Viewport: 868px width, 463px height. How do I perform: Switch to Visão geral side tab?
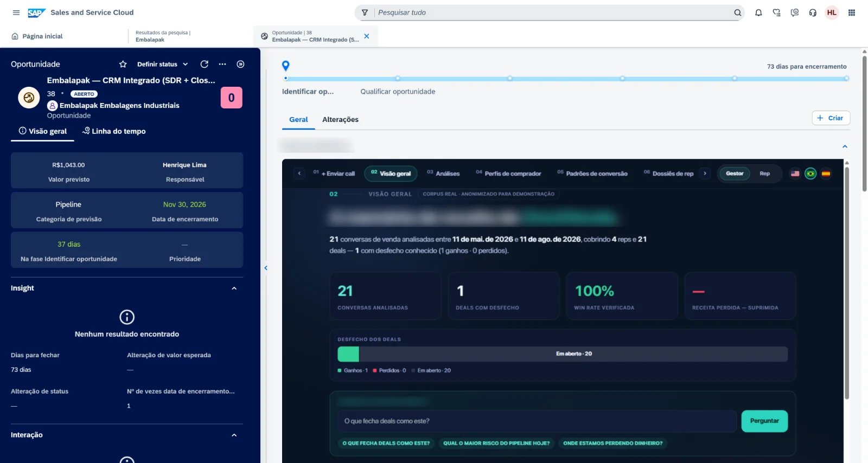click(x=43, y=131)
